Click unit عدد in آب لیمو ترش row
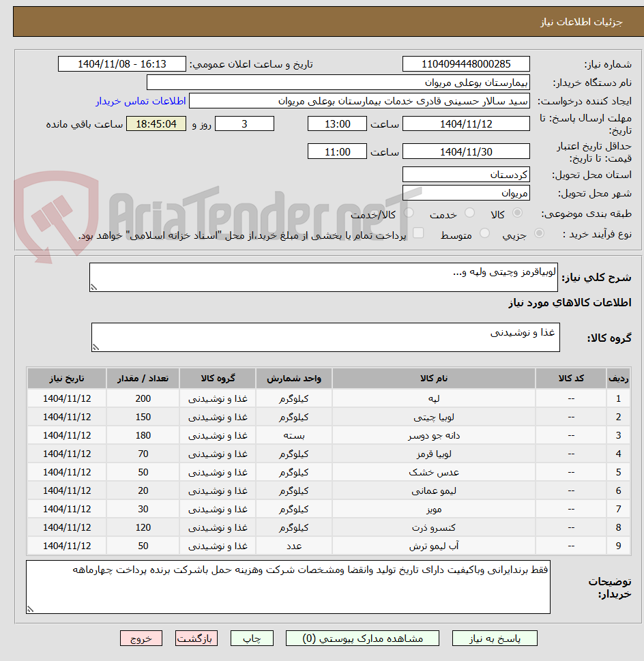Image resolution: width=644 pixels, height=661 pixels. point(294,546)
